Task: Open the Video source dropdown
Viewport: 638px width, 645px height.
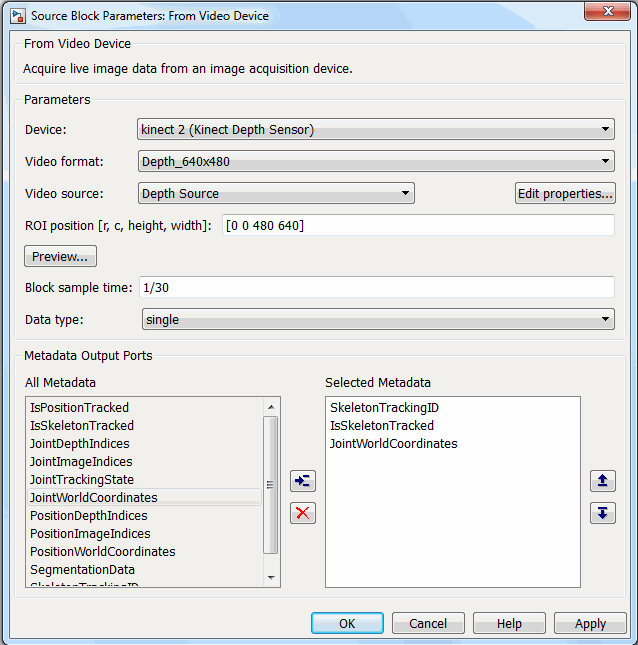Action: pyautogui.click(x=276, y=193)
